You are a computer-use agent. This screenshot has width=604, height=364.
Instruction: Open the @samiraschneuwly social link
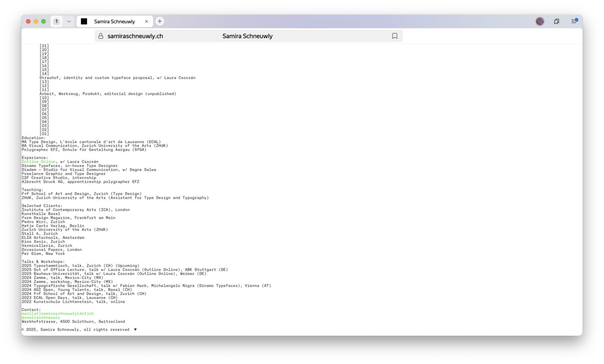(x=41, y=318)
